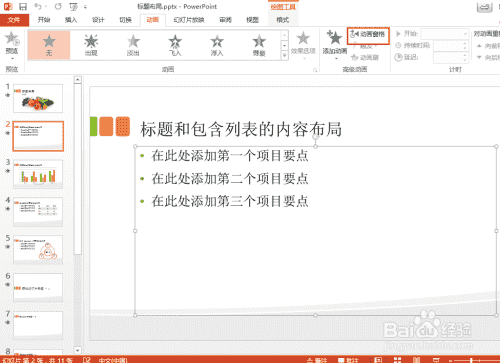
Task: Click bullet text 在此处添加第一个项目要点
Action: (x=230, y=156)
